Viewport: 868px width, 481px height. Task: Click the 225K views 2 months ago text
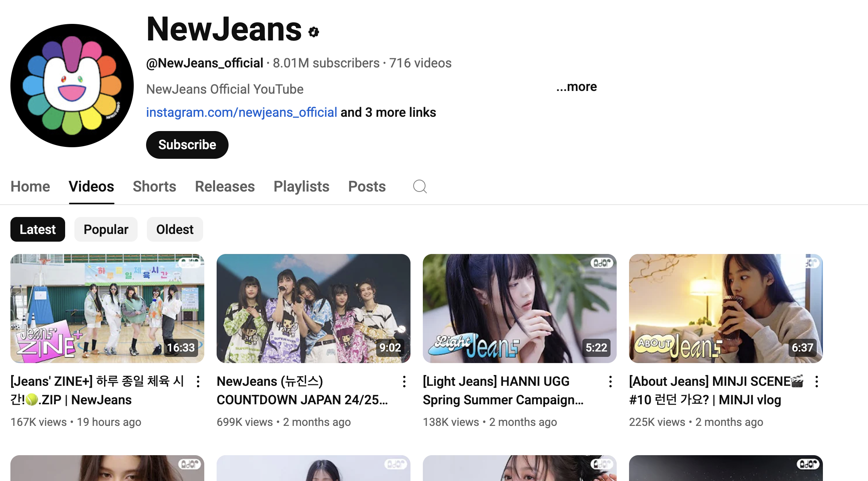coord(696,422)
